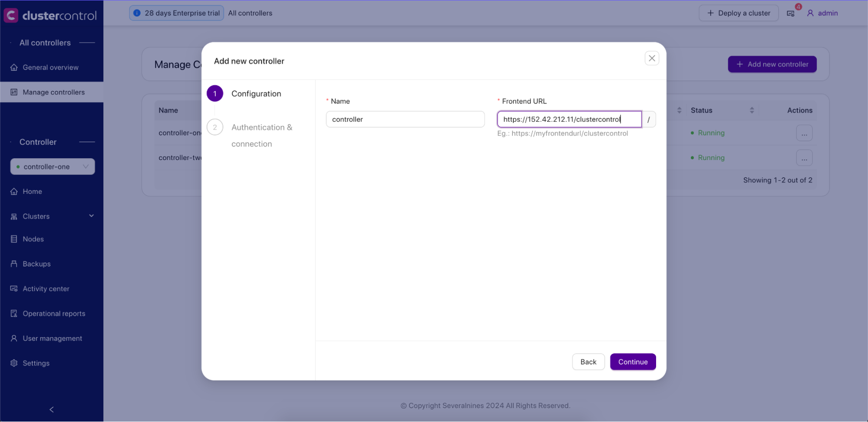The height and width of the screenshot is (422, 868).
Task: Click the Clusters sidebar icon
Action: click(14, 216)
